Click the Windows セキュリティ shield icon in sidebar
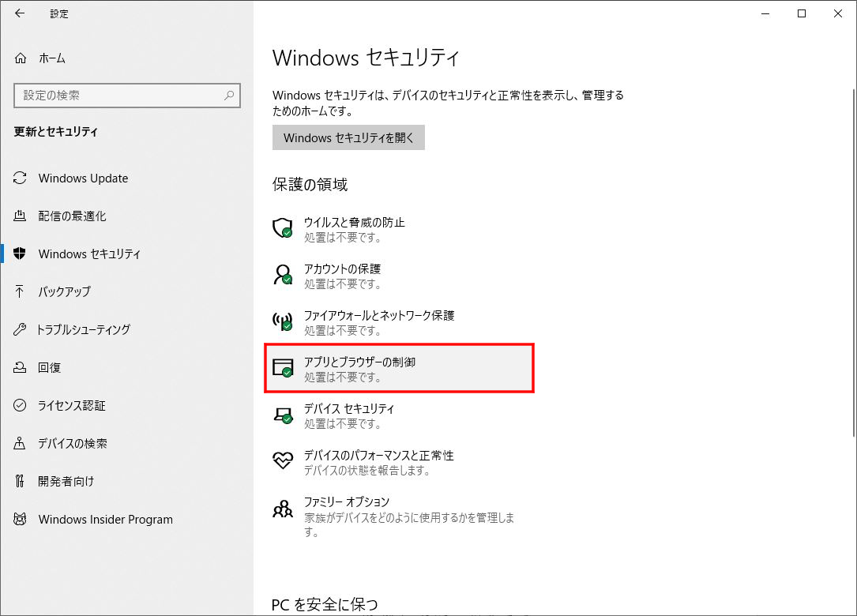The image size is (857, 616). pos(20,254)
